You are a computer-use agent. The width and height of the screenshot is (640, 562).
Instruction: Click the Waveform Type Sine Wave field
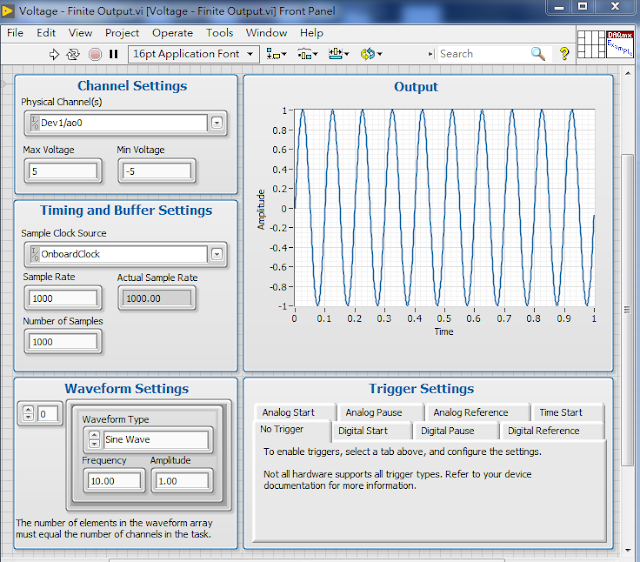click(x=156, y=440)
